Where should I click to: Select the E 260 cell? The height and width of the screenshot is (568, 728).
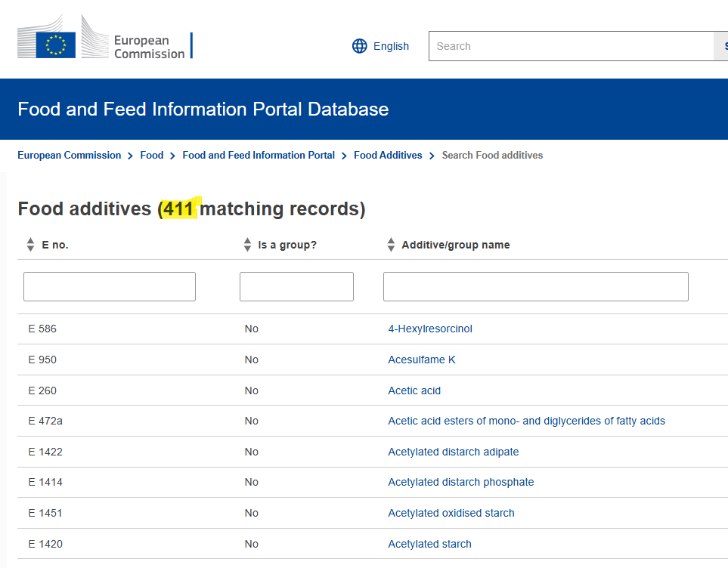pyautogui.click(x=42, y=390)
